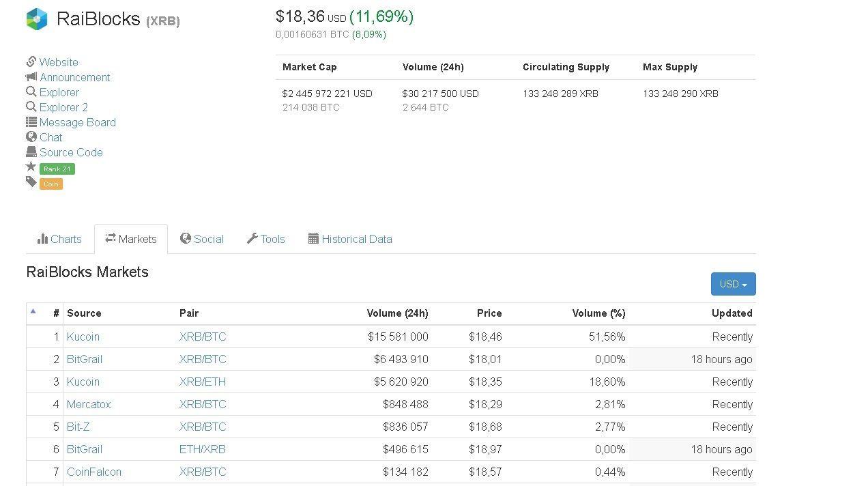Open the Bit-Z source link
868x486 pixels.
[78, 427]
